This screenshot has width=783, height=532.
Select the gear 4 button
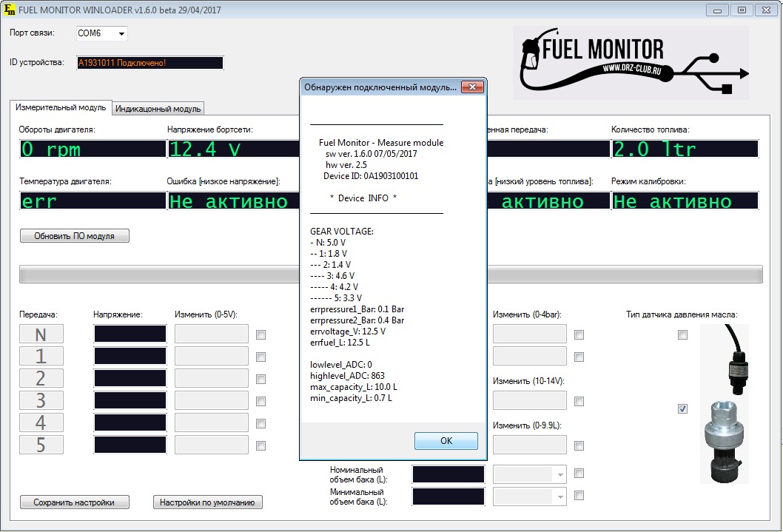(x=41, y=422)
